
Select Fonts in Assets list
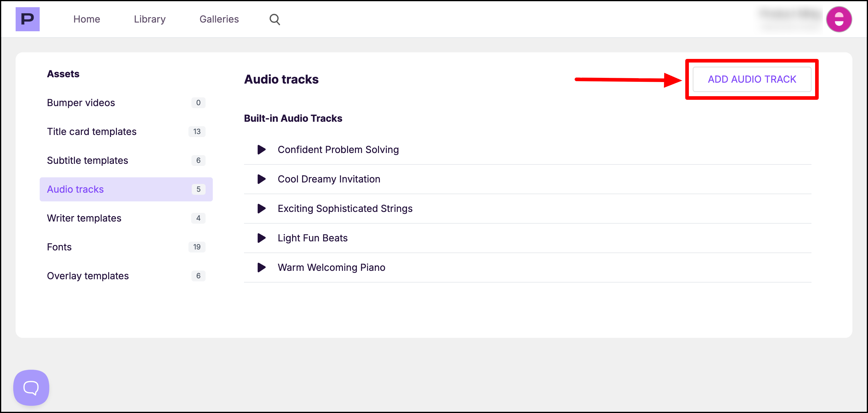(59, 247)
